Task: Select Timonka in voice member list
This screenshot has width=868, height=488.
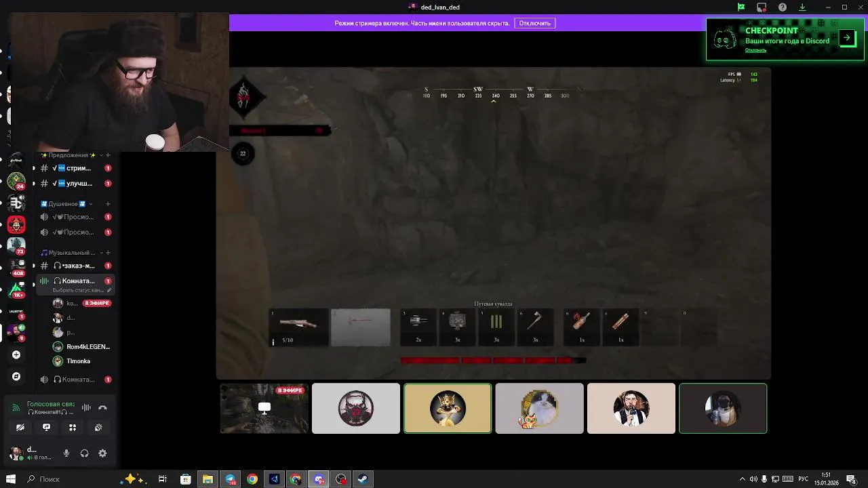Action: point(81,361)
